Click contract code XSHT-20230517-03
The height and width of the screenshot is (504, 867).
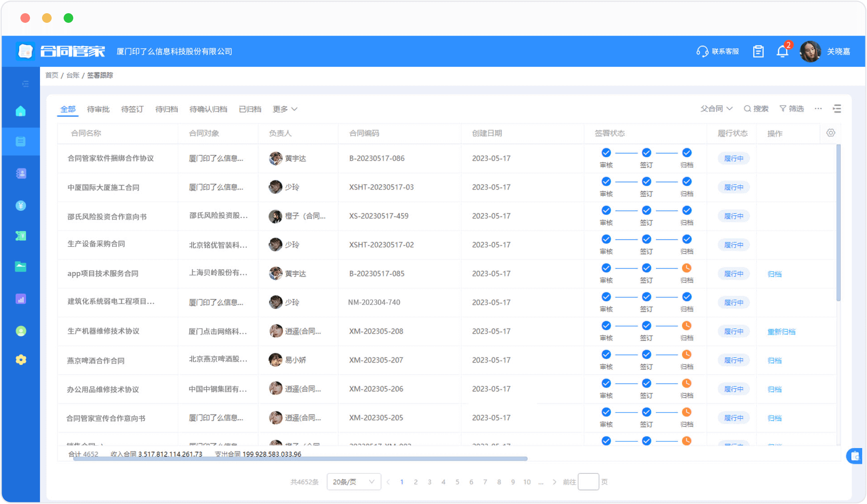(381, 187)
